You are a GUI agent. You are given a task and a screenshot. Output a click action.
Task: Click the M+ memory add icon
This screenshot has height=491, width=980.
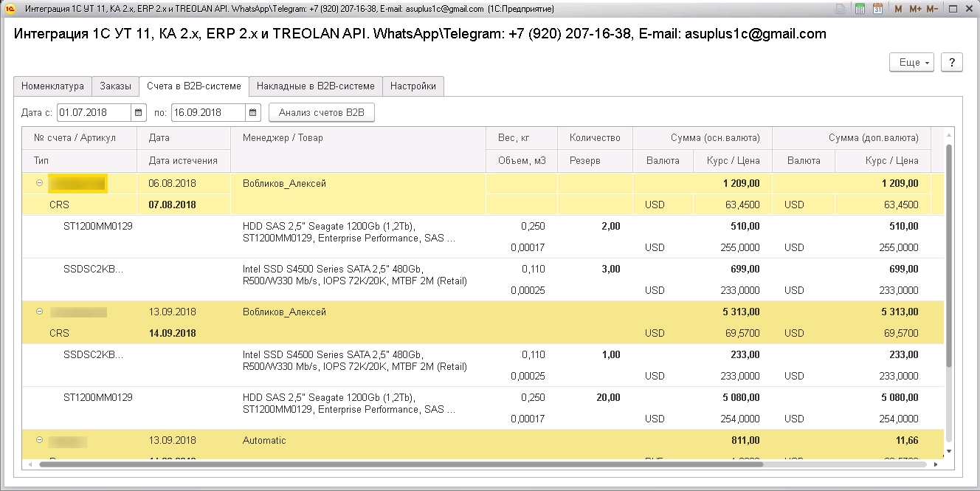click(914, 7)
